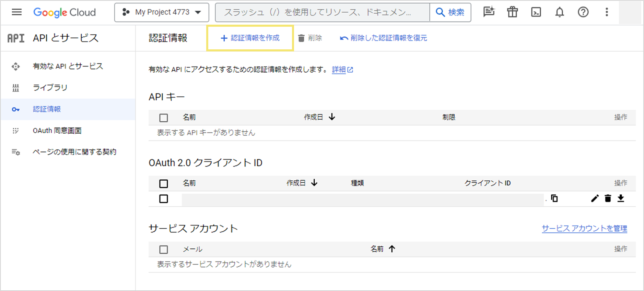Click サービス アカウントを管理 link

click(x=584, y=229)
